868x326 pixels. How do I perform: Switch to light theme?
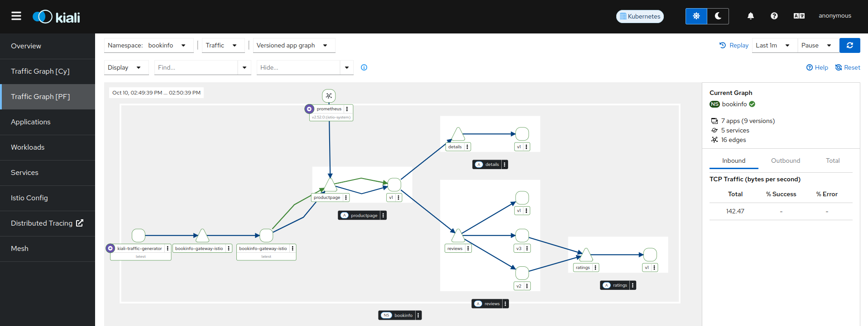(696, 16)
